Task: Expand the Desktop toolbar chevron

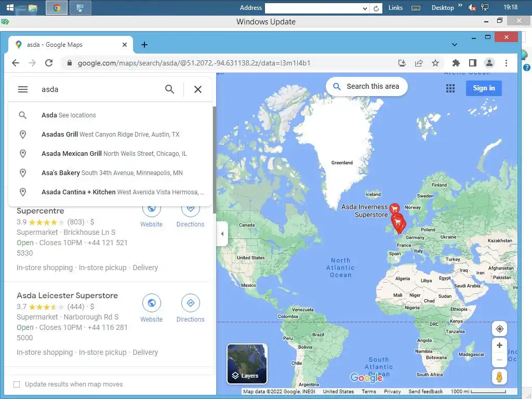Action: click(x=460, y=5)
